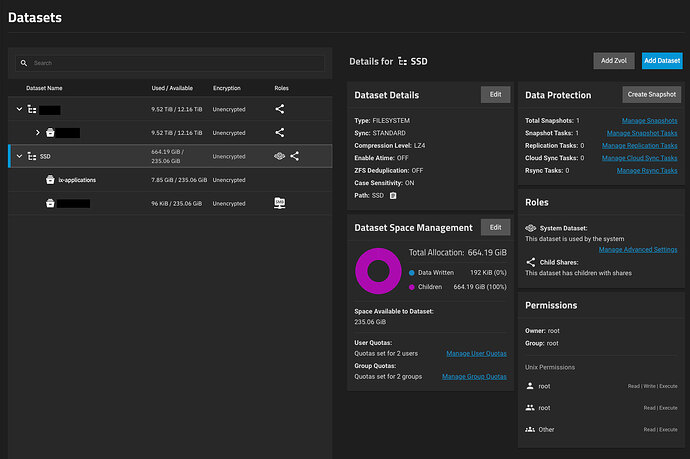This screenshot has width=690, height=459.
Task: Click the Datasets page title
Action: (x=35, y=18)
